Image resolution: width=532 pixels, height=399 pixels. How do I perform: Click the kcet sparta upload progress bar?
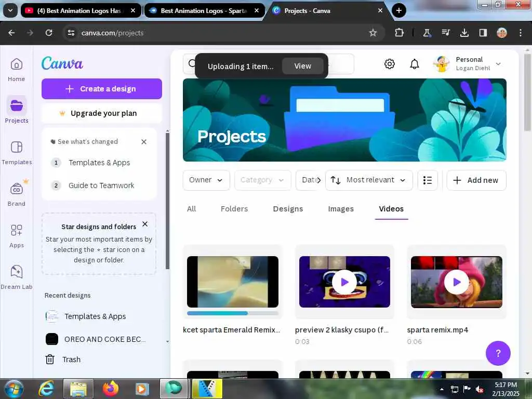pos(232,313)
